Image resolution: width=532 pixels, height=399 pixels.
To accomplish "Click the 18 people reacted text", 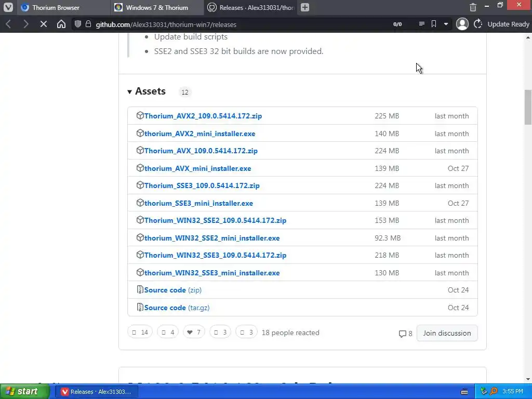I will pyautogui.click(x=290, y=332).
